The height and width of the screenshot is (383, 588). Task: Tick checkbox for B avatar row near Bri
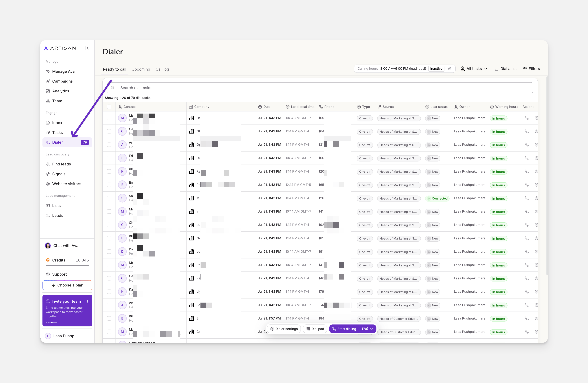tap(109, 238)
